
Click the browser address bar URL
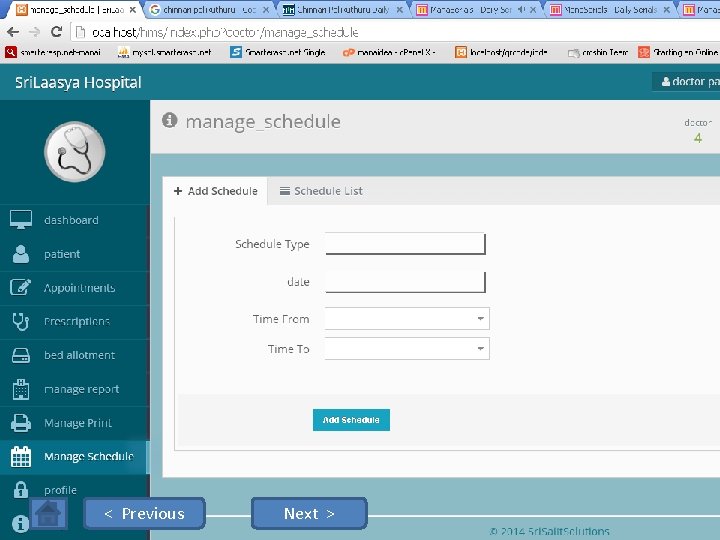pos(225,32)
